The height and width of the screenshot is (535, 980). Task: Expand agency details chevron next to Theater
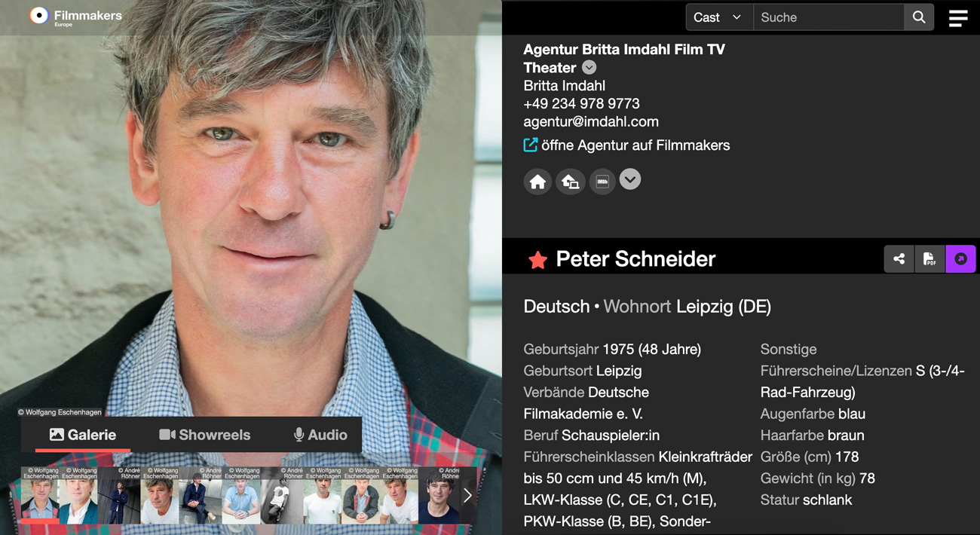coord(590,68)
